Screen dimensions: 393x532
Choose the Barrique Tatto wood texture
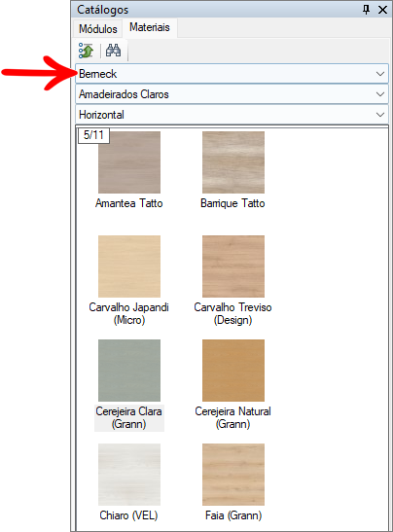click(x=233, y=162)
